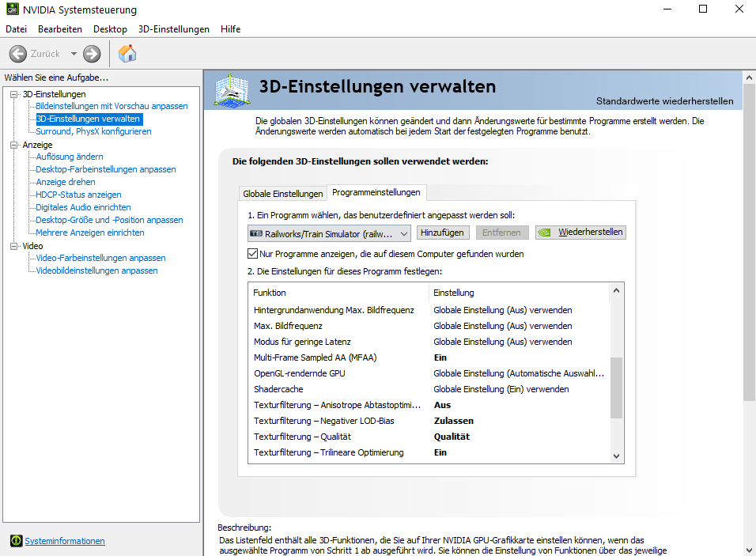Collapse the 3D-Einstellungen tree node

point(13,94)
